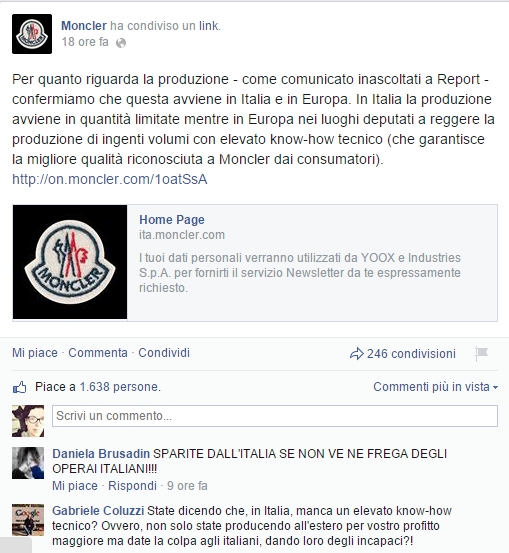
Task: Click the Moncler profile logo avatar
Action: tap(32, 34)
